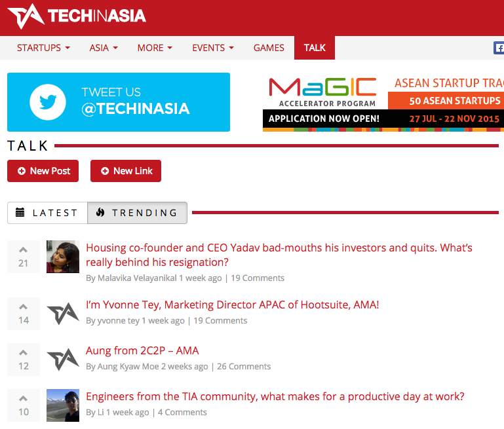Switch to the TRENDING tab
The image size is (504, 429).
tap(137, 213)
